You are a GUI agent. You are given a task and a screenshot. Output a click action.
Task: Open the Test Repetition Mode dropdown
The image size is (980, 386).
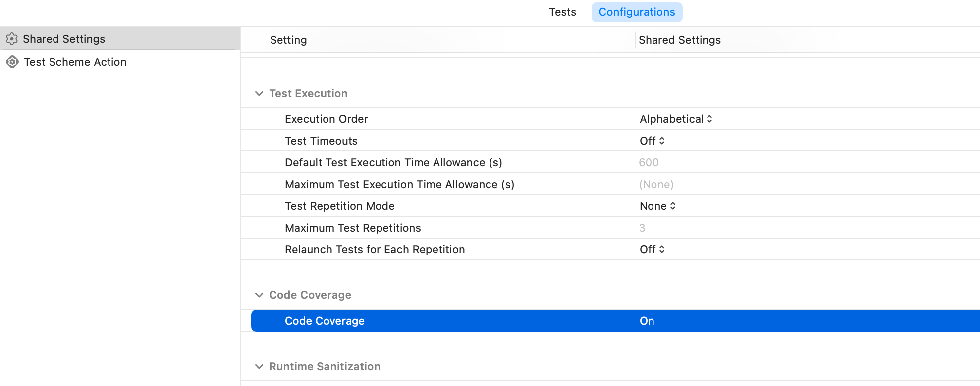pyautogui.click(x=657, y=206)
